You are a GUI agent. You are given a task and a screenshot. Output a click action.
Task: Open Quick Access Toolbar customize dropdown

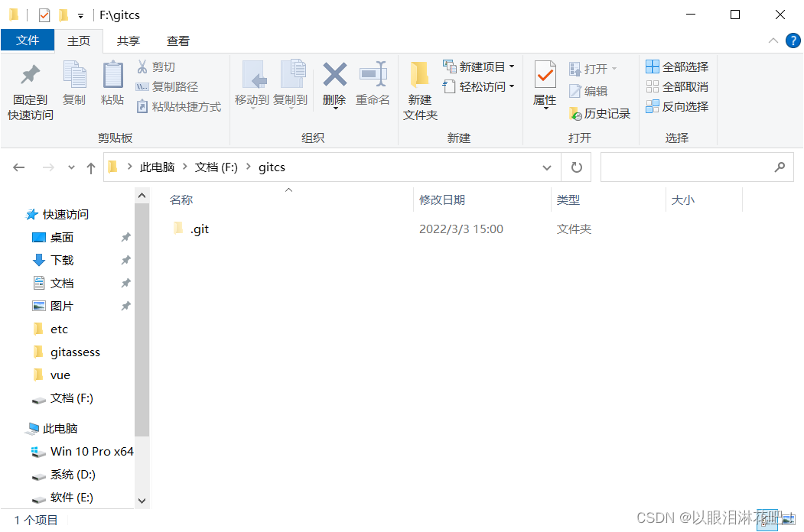tap(80, 16)
